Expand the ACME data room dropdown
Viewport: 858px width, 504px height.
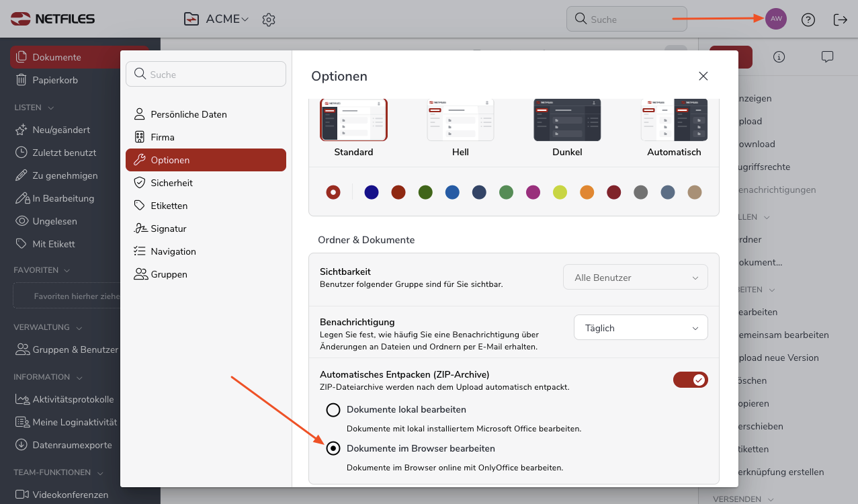pos(226,19)
